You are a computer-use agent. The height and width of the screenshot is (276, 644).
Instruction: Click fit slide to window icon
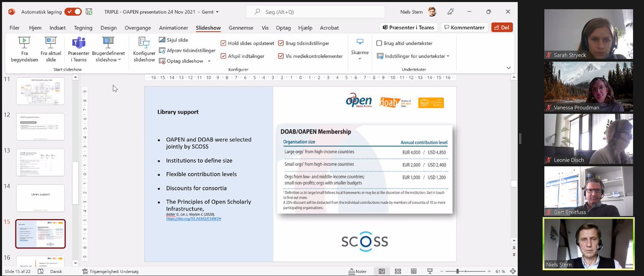[513, 271]
